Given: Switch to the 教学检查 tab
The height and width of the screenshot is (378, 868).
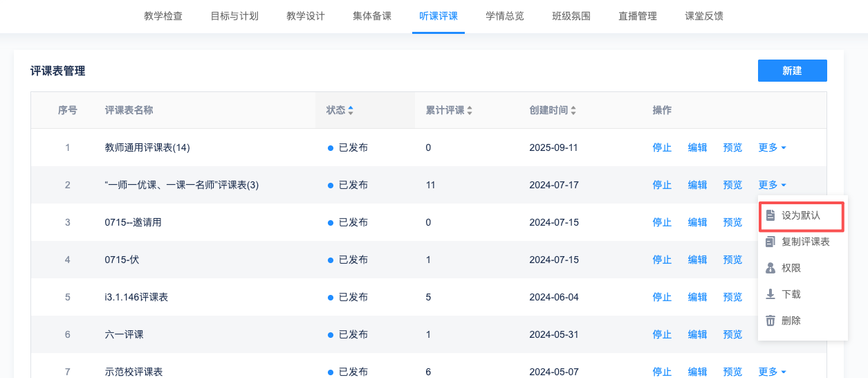Looking at the screenshot, I should (x=163, y=16).
